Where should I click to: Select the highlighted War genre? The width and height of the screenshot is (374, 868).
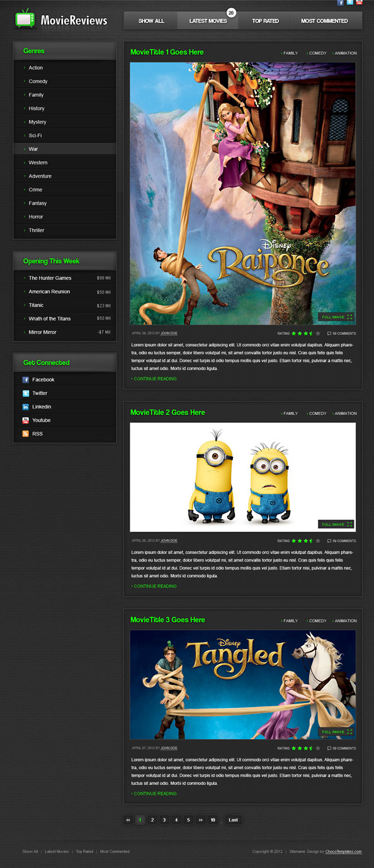(65, 149)
